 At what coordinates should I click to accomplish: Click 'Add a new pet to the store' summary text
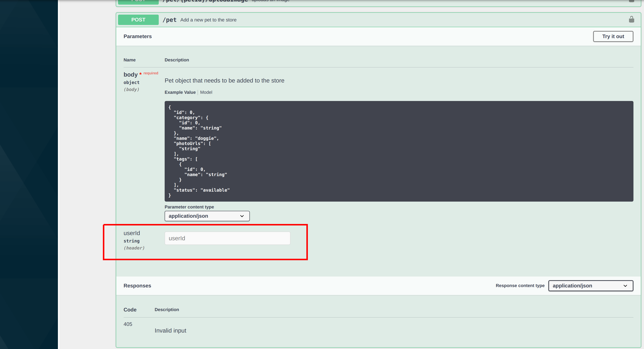click(208, 20)
